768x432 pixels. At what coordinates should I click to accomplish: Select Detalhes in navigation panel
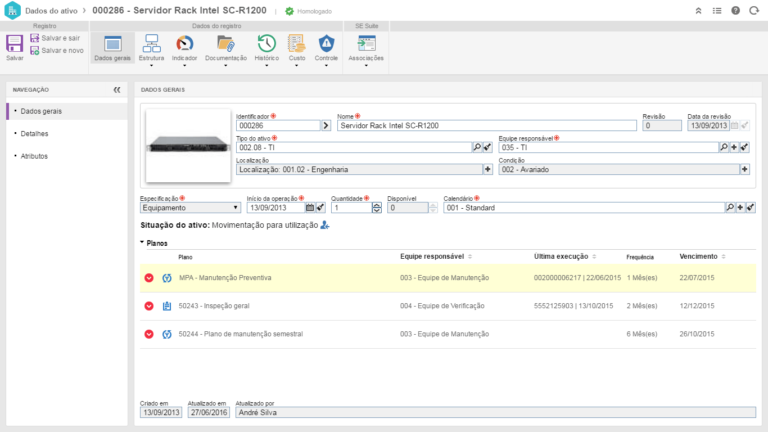click(x=34, y=133)
